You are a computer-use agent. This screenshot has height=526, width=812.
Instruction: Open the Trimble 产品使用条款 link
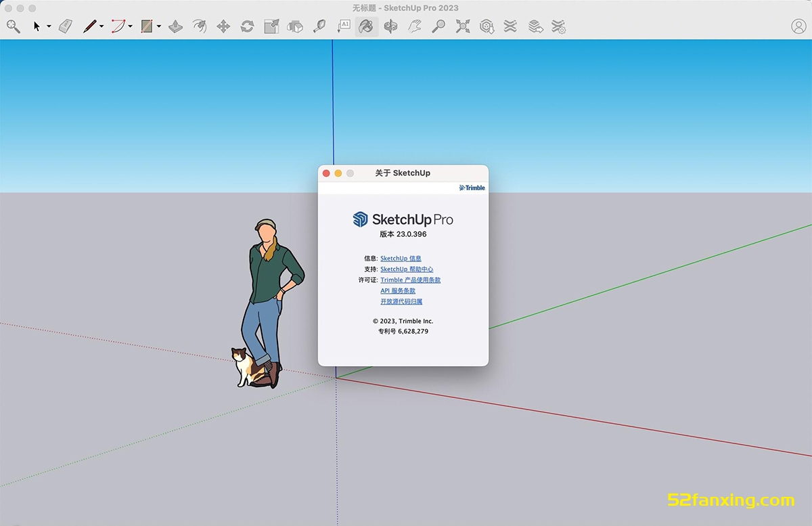point(410,280)
